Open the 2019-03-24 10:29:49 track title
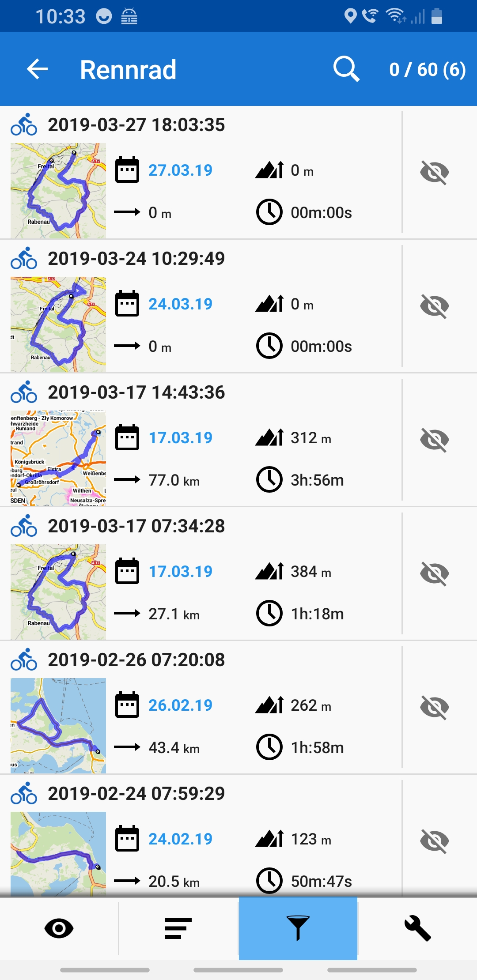Image resolution: width=477 pixels, height=980 pixels. point(136,259)
